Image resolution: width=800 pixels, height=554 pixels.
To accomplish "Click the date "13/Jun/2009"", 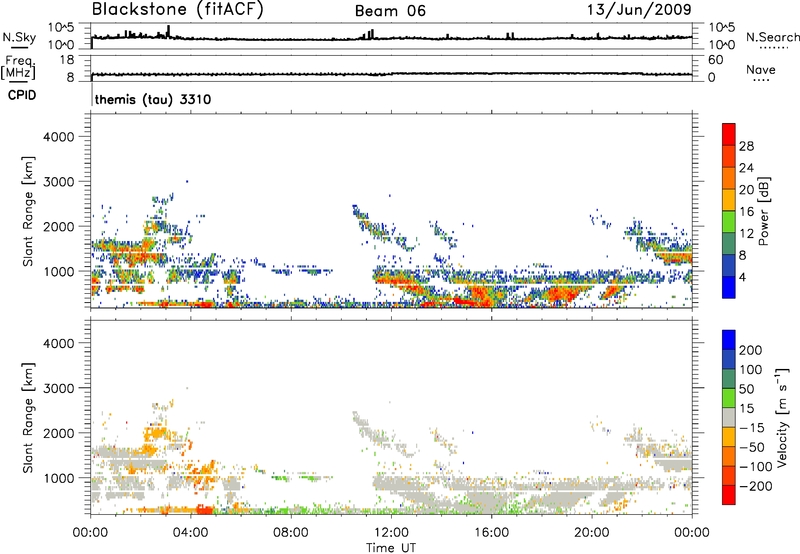I will 639,10.
